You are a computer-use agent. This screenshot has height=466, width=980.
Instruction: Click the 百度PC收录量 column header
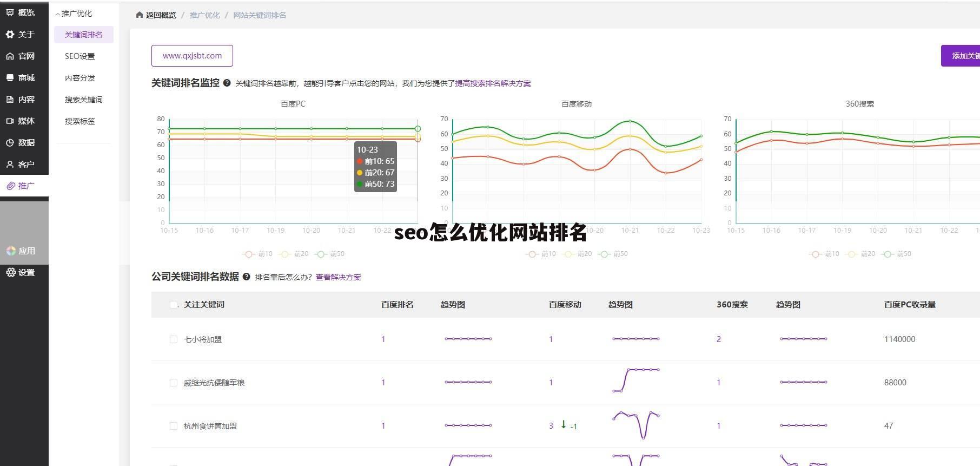click(x=910, y=305)
